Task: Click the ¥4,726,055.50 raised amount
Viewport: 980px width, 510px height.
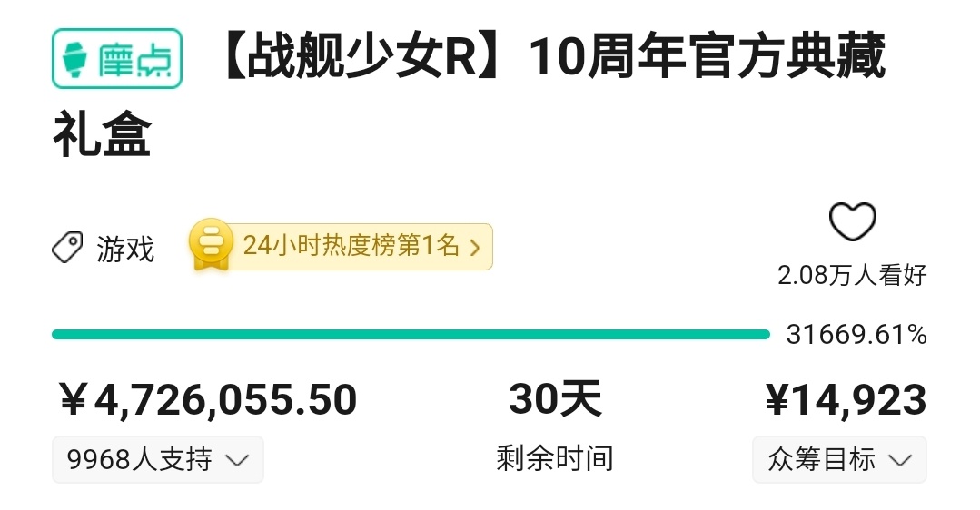Action: tap(208, 400)
